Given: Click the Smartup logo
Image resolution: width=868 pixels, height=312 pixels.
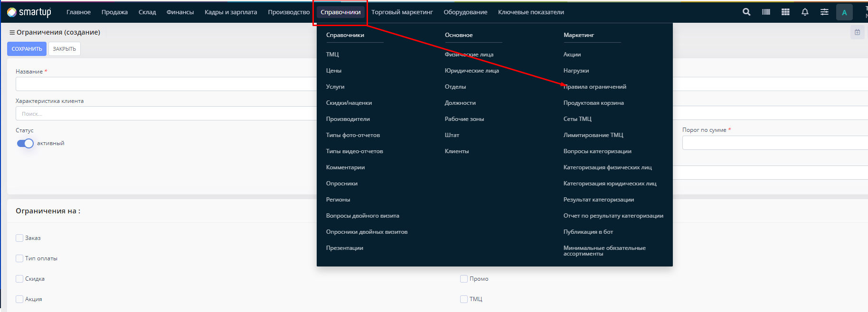Looking at the screenshot, I should click(29, 12).
